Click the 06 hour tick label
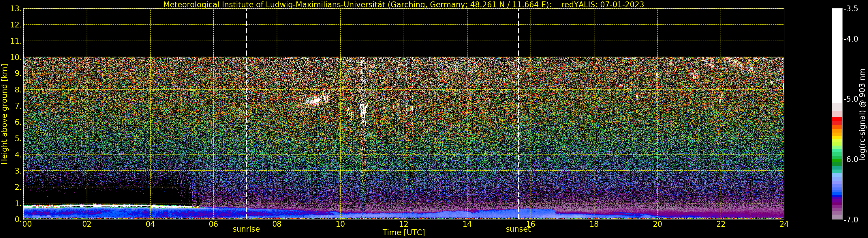This screenshot has height=238, width=868. (213, 224)
